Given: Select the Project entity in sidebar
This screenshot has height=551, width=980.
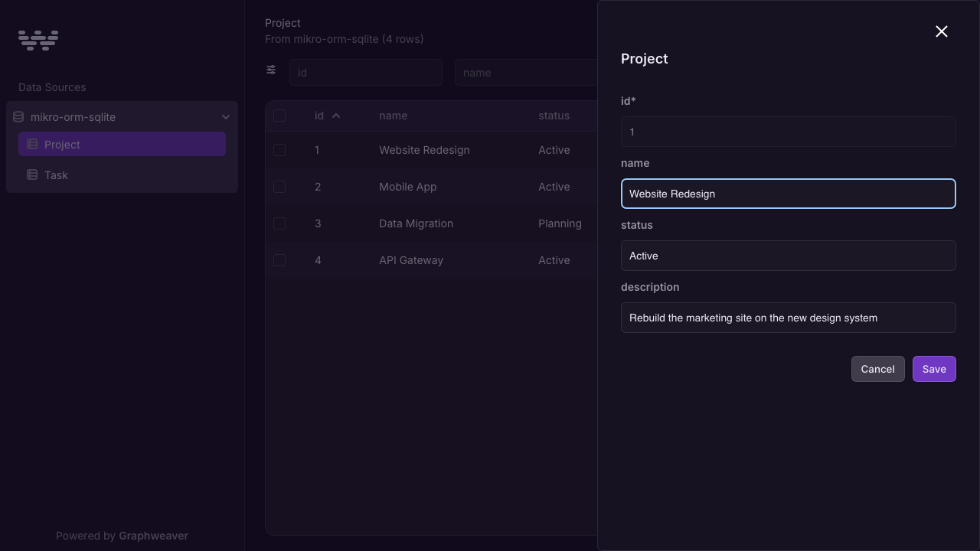Looking at the screenshot, I should coord(122,144).
